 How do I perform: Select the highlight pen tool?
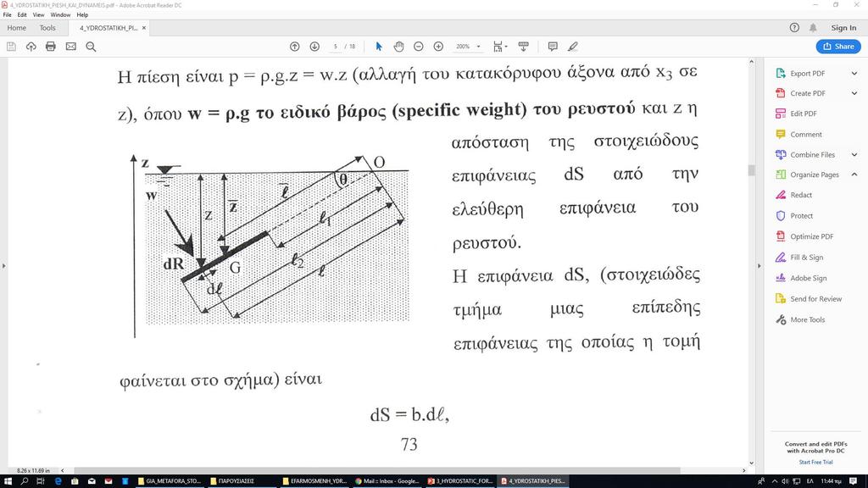point(573,47)
